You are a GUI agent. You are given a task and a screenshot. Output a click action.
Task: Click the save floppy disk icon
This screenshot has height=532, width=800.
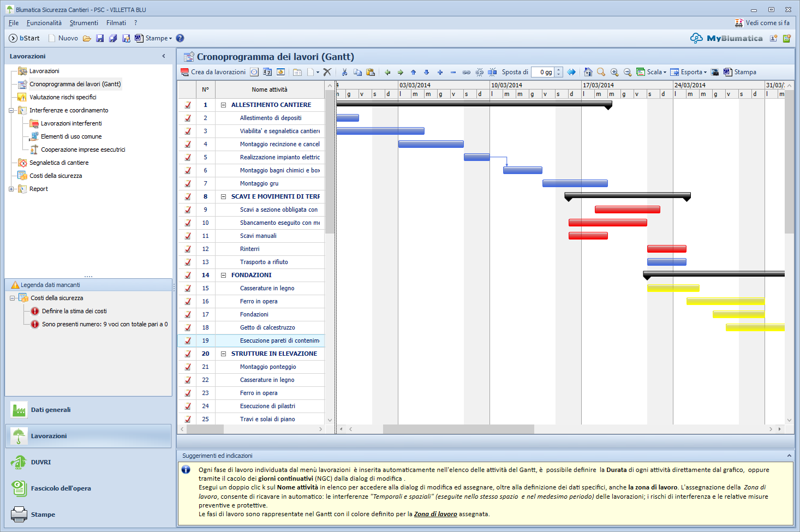click(100, 38)
